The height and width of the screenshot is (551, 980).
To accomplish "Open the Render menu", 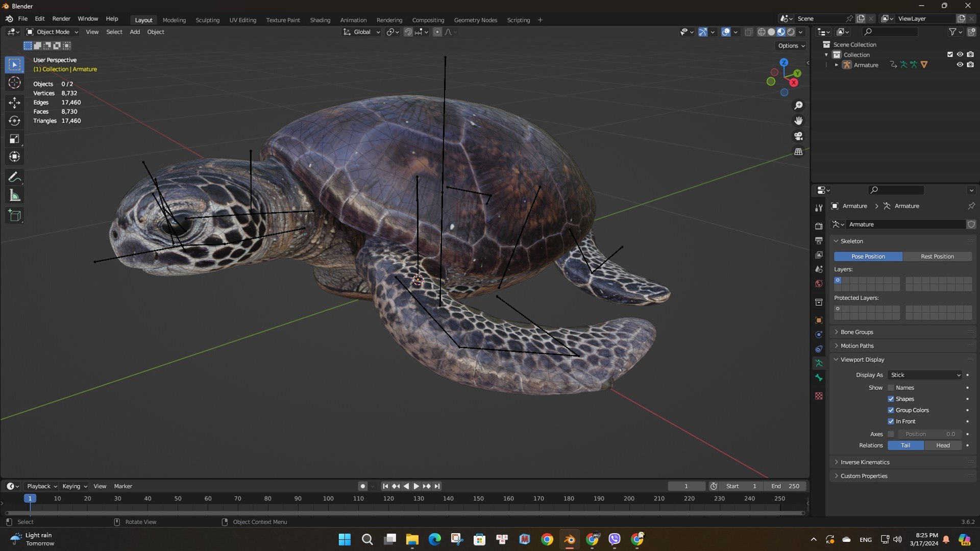I will pyautogui.click(x=61, y=19).
